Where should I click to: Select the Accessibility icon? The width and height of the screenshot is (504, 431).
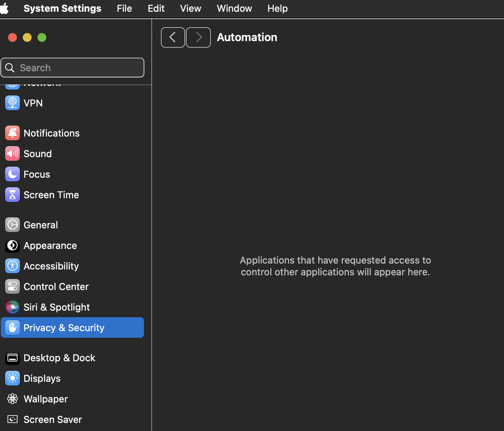point(12,266)
